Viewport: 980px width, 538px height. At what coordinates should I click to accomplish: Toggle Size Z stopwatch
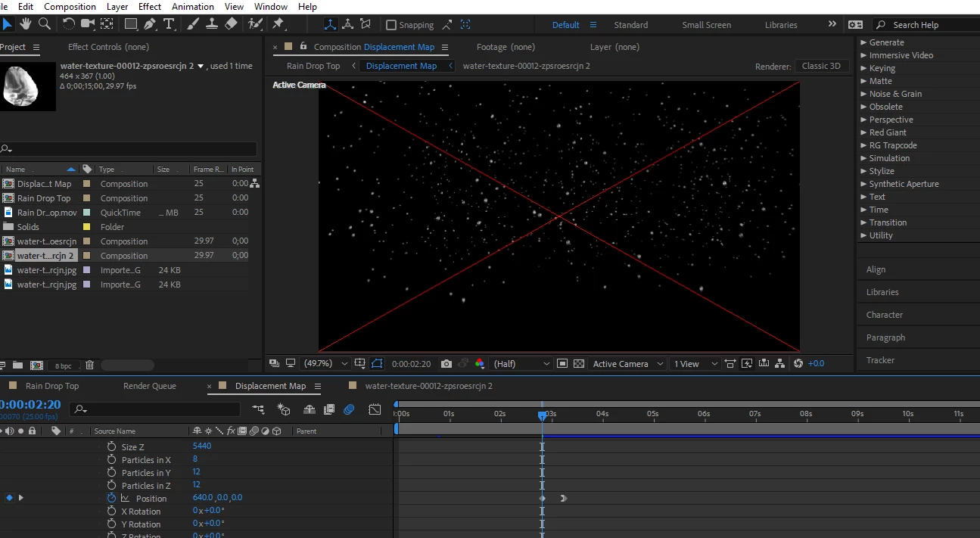112,446
